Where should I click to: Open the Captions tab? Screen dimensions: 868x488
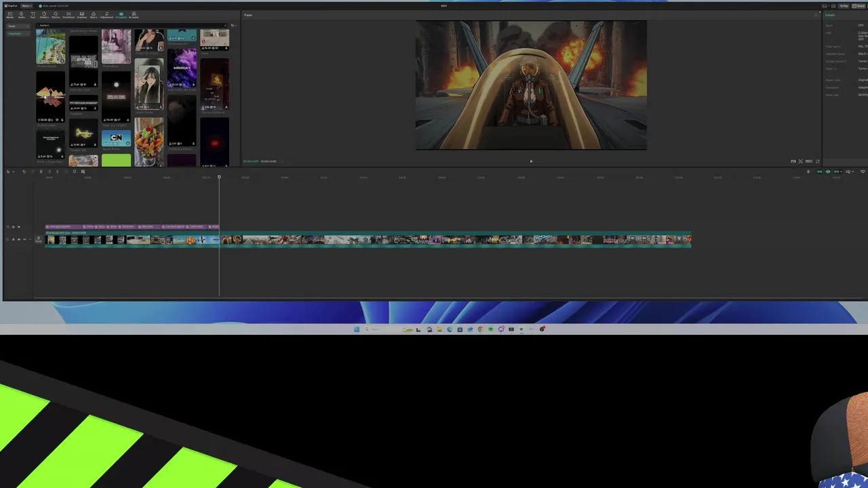[82, 15]
